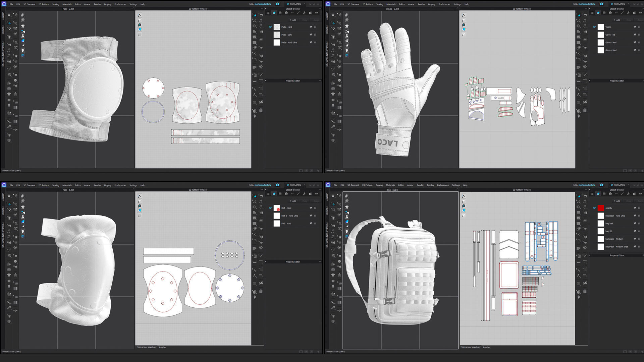Image resolution: width=644 pixels, height=362 pixels.
Task: Collapse the Property Editor panel in Gloves-2 window
Action: point(590,81)
